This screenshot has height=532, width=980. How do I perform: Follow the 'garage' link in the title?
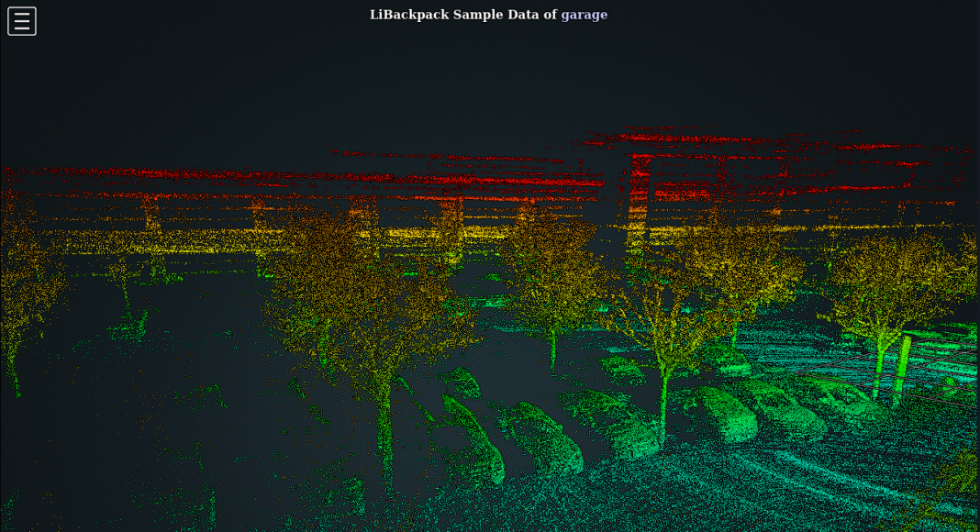(x=584, y=15)
